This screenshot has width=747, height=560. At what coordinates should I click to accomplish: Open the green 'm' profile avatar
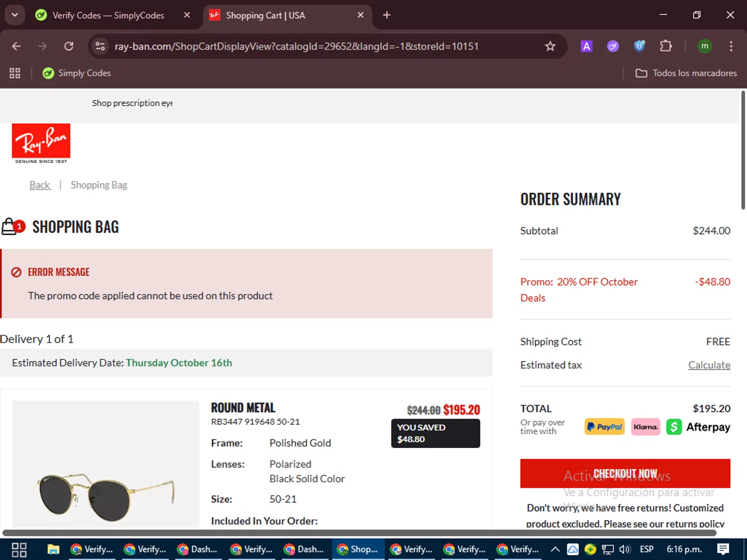click(x=705, y=46)
